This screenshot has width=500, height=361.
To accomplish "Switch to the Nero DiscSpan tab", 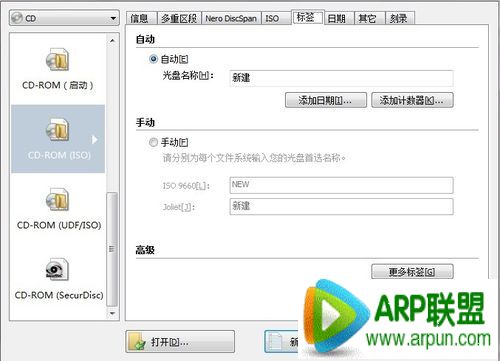I will [231, 18].
